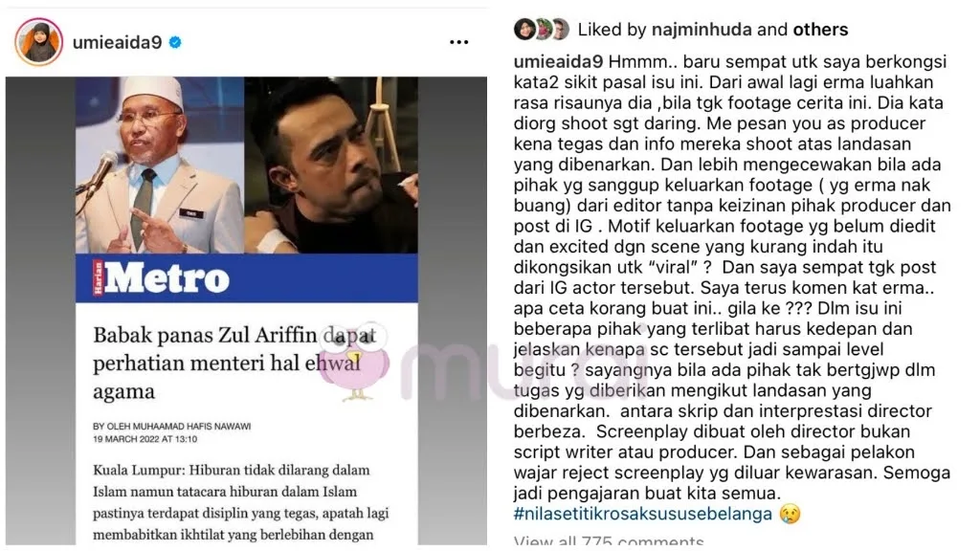Image resolution: width=980 pixels, height=551 pixels.
Task: Open umieaida9 username in the caption
Action: [558, 62]
